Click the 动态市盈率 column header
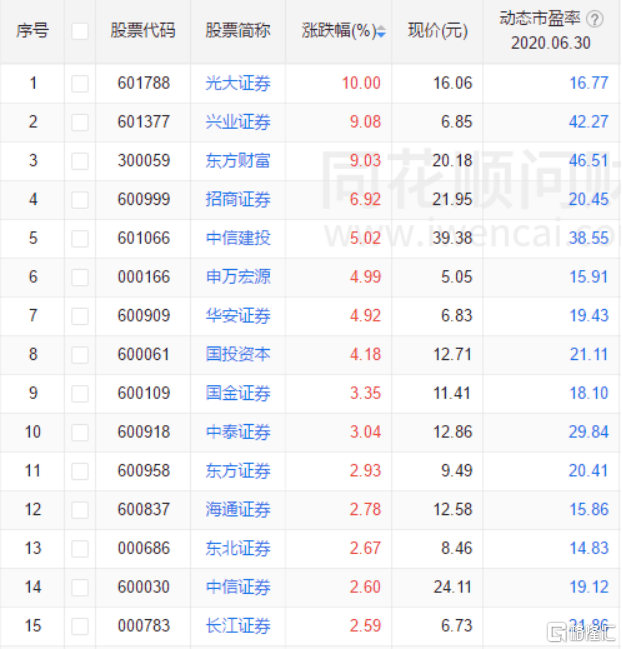This screenshot has width=622, height=649. [x=540, y=19]
